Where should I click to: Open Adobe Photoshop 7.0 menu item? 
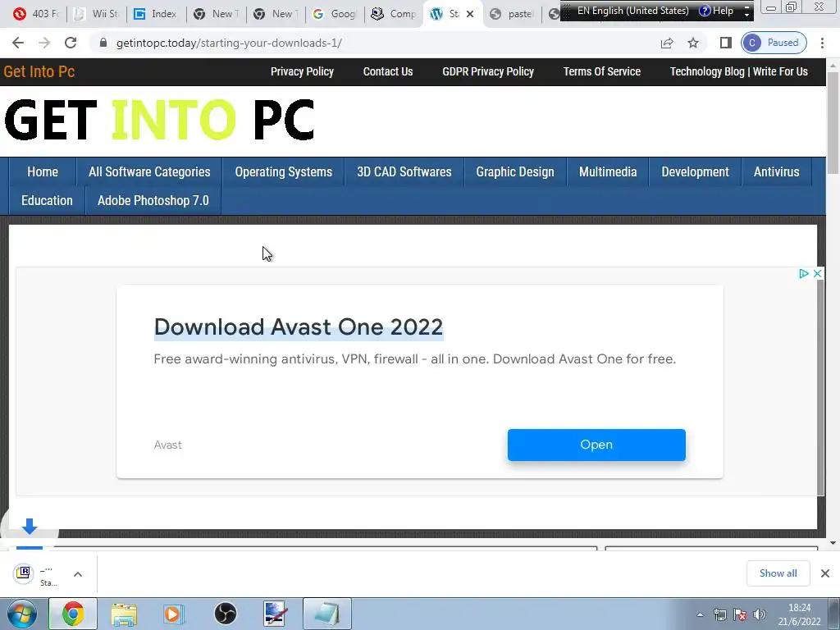[x=153, y=201]
